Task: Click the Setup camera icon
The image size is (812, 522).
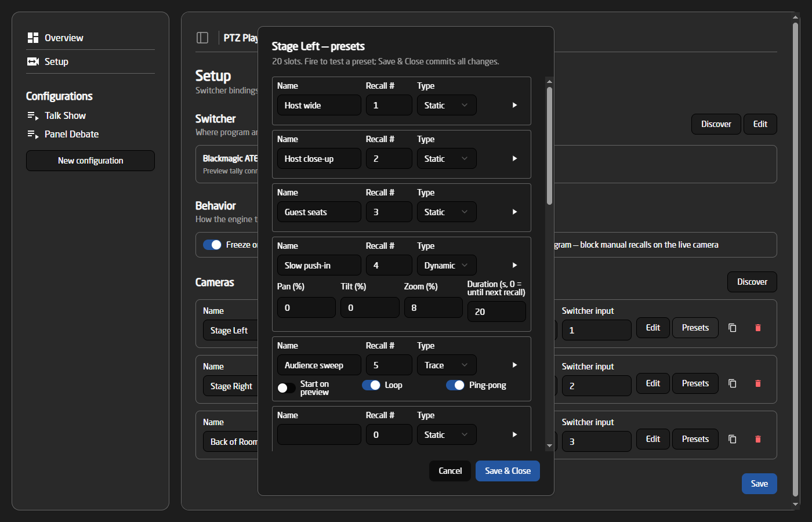Action: tap(33, 61)
